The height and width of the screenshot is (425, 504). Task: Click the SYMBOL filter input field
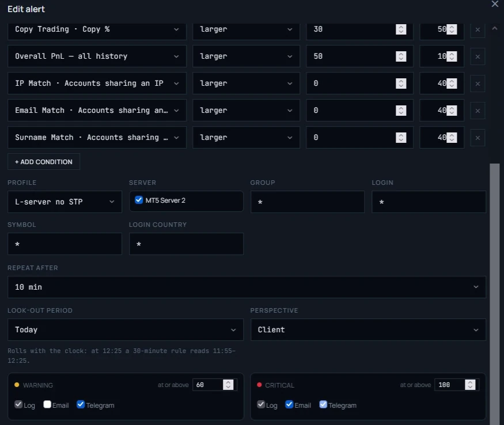(65, 244)
